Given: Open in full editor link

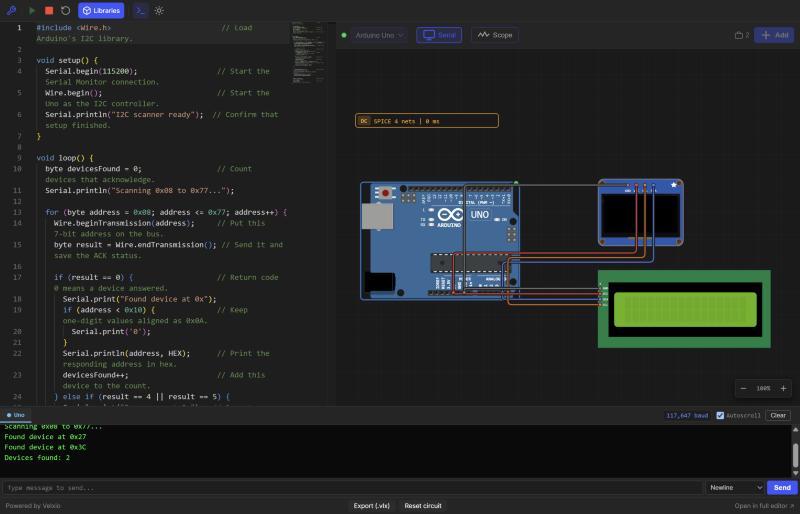Looking at the screenshot, I should (x=764, y=506).
